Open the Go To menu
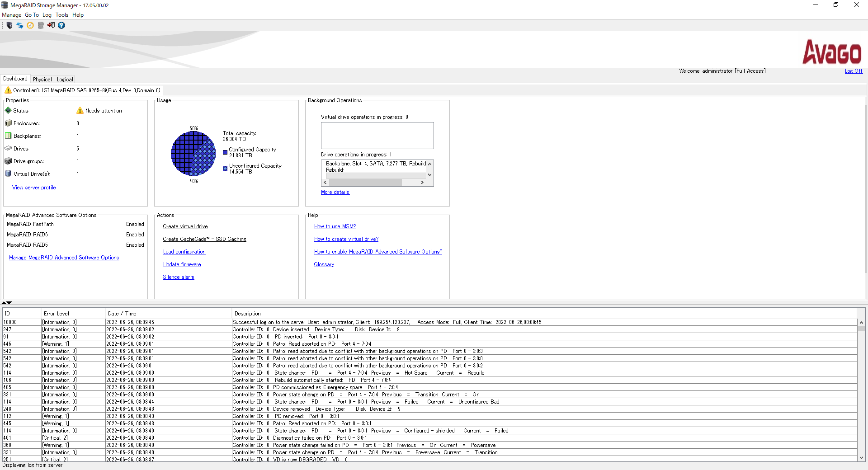Viewport: 868px width, 470px height. [32, 15]
